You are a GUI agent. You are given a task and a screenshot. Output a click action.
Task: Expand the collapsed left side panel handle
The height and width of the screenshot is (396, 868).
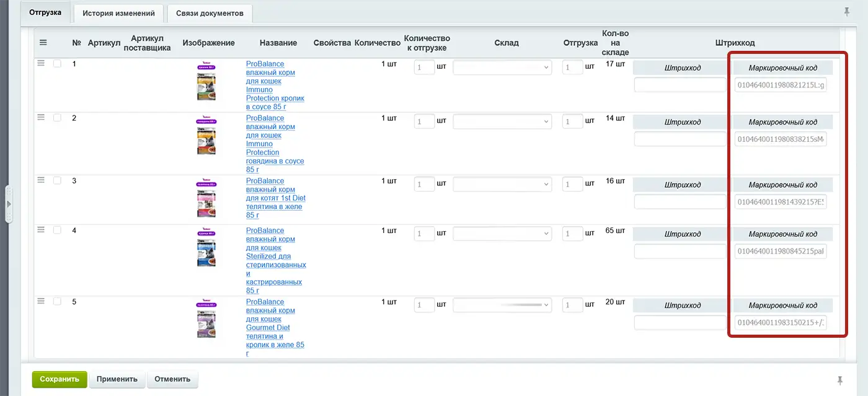click(x=9, y=204)
